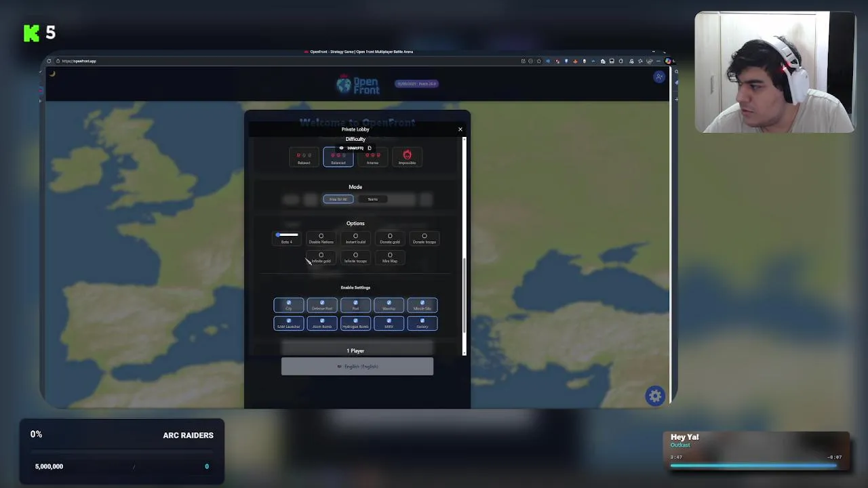Image resolution: width=868 pixels, height=488 pixels.
Task: Choose the Relaxed difficulty
Action: point(304,157)
